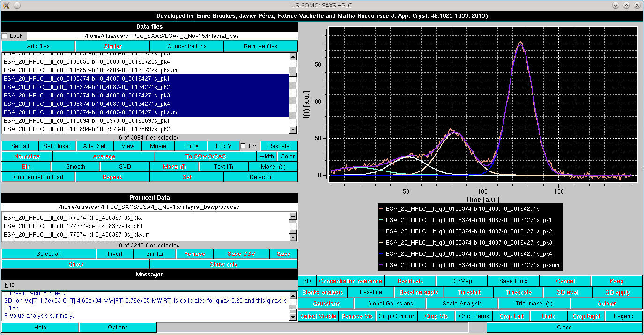Click the 3D button

pyautogui.click(x=307, y=281)
